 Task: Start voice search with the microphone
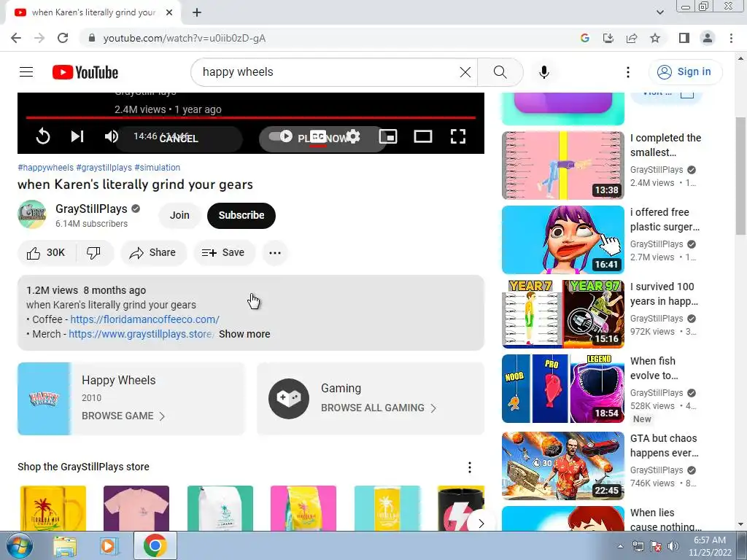click(x=543, y=72)
